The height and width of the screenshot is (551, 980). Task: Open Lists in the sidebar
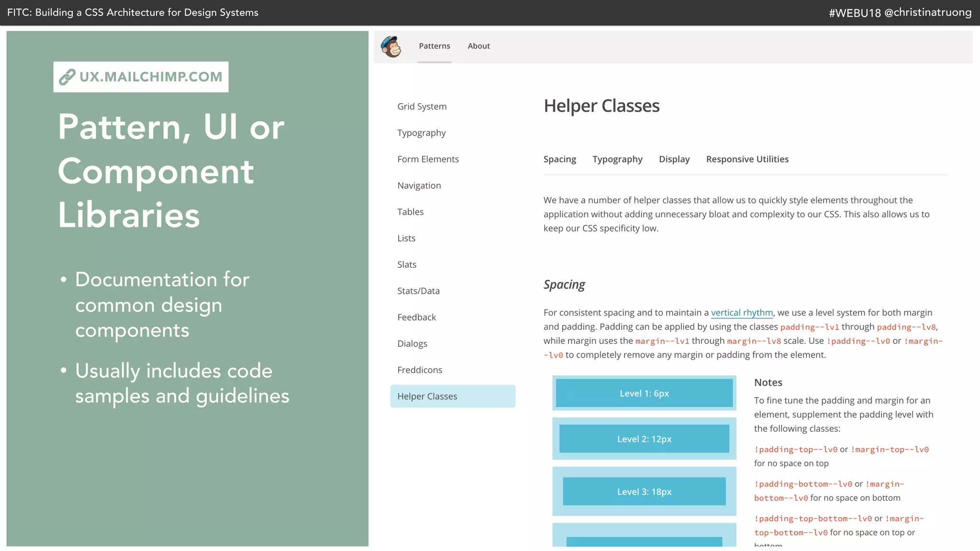click(406, 238)
